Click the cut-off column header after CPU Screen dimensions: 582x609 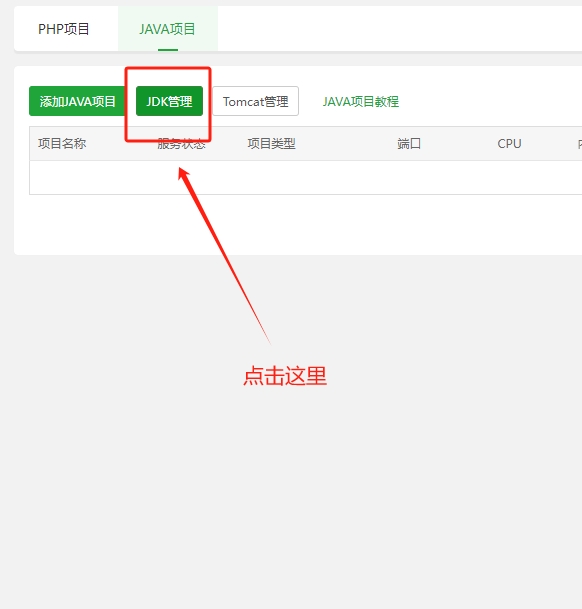580,144
